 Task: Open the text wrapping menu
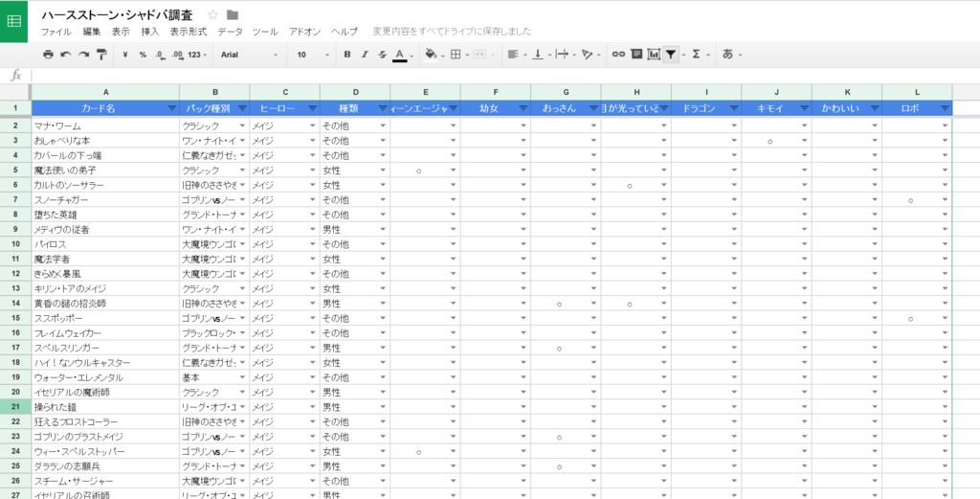click(x=566, y=55)
